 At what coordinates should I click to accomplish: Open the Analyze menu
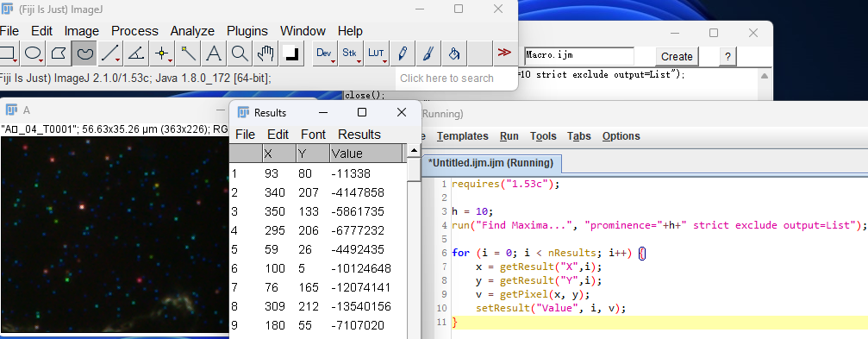[x=192, y=31]
